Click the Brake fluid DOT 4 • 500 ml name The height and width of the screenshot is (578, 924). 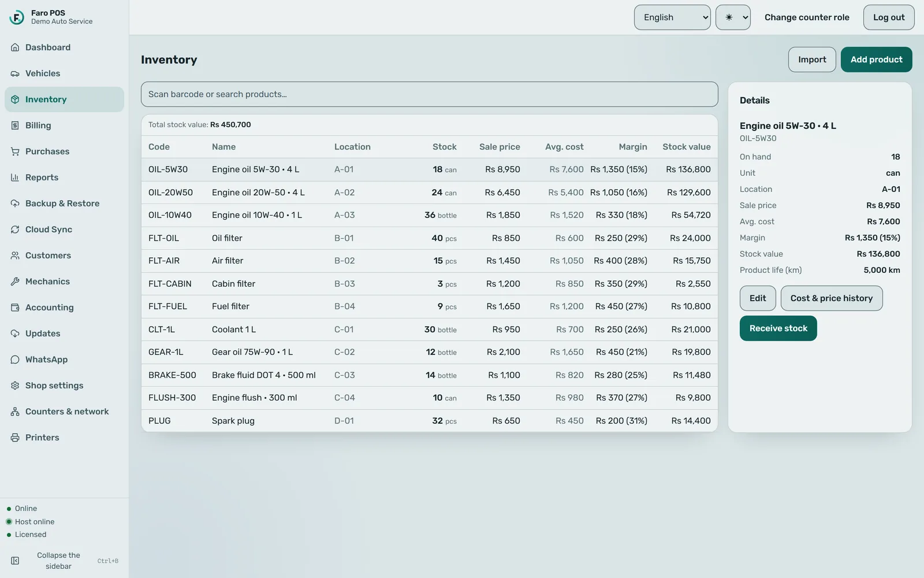point(263,375)
